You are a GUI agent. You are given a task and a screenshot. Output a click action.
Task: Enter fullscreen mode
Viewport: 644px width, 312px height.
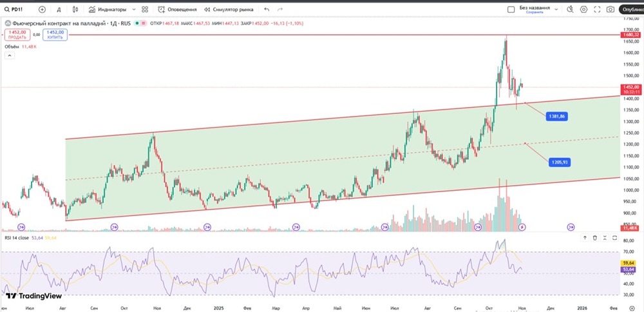(597, 10)
